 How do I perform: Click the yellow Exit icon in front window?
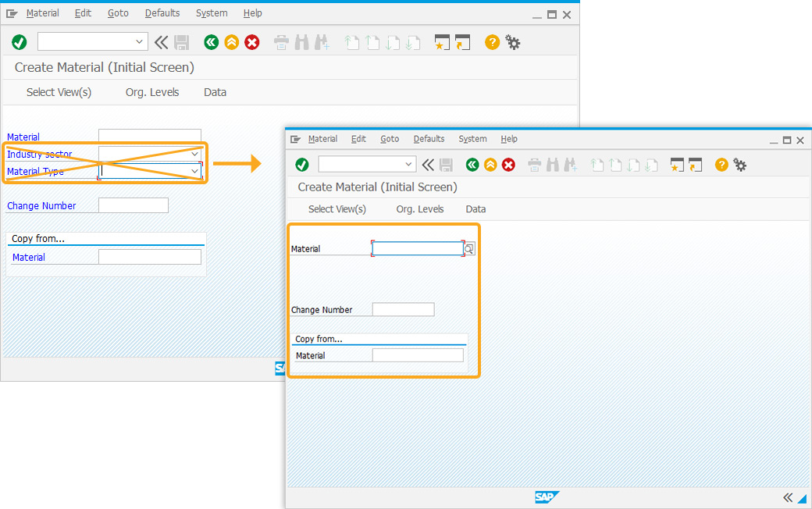click(490, 166)
